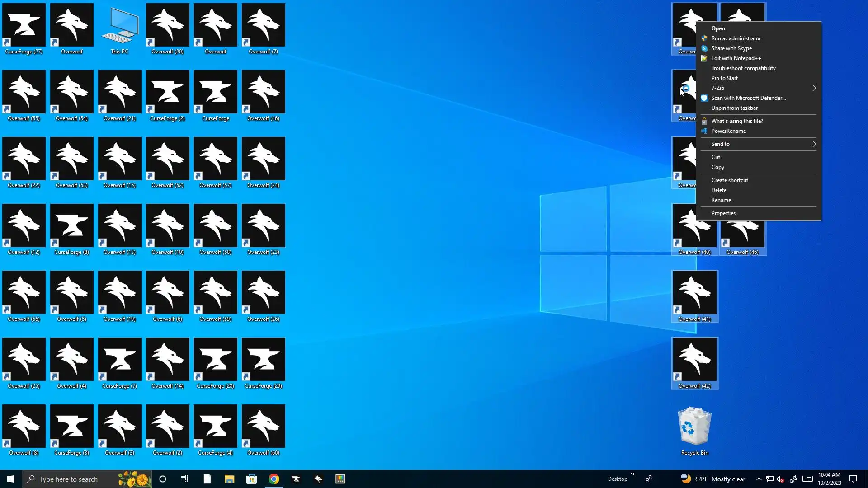This screenshot has width=868, height=488.
Task: Unmute the system volume tray icon
Action: [781, 479]
